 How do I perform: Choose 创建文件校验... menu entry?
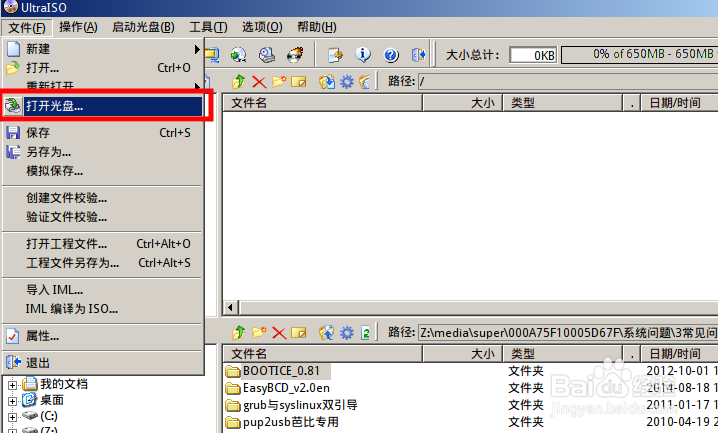pos(103,198)
